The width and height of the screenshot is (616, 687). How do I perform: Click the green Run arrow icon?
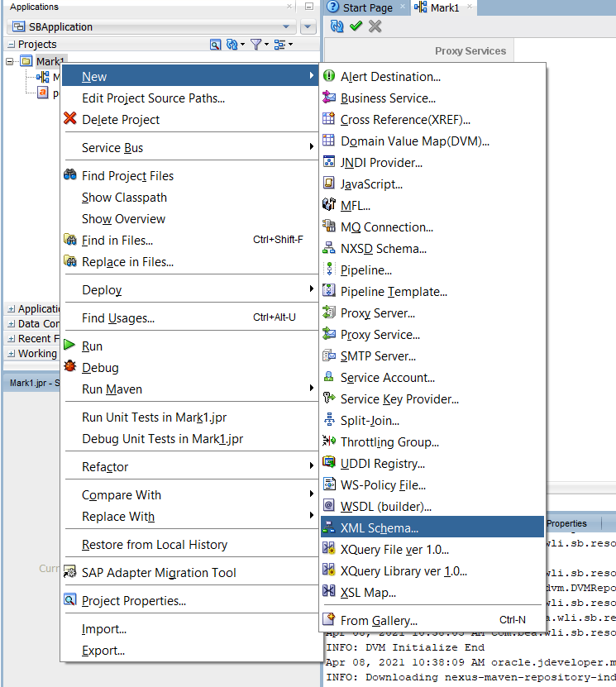[70, 346]
